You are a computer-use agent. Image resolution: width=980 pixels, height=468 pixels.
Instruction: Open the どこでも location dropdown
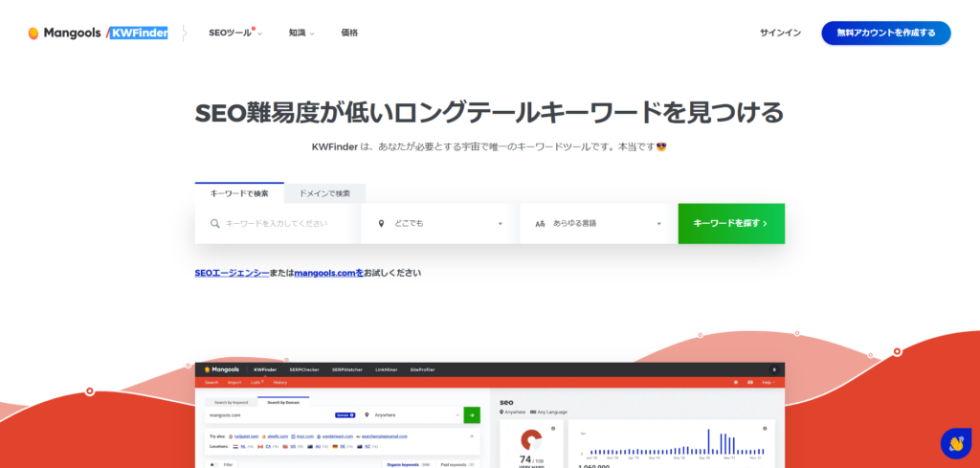[440, 224]
